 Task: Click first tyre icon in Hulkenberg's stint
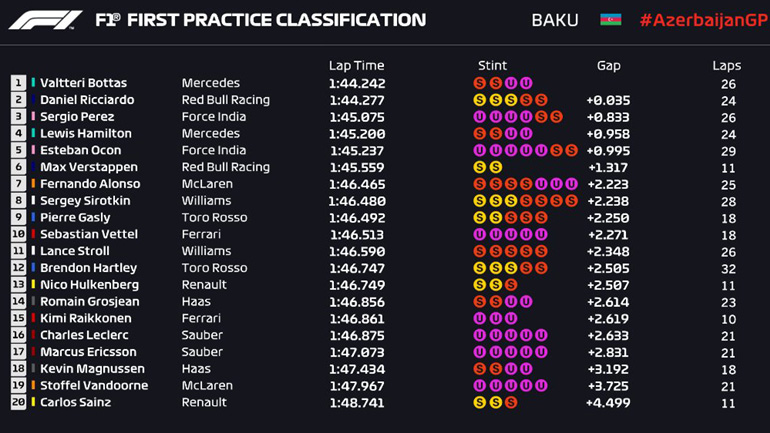480,285
